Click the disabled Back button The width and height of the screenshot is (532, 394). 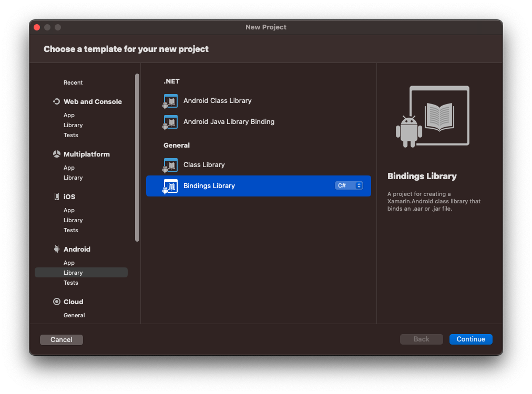pos(422,339)
